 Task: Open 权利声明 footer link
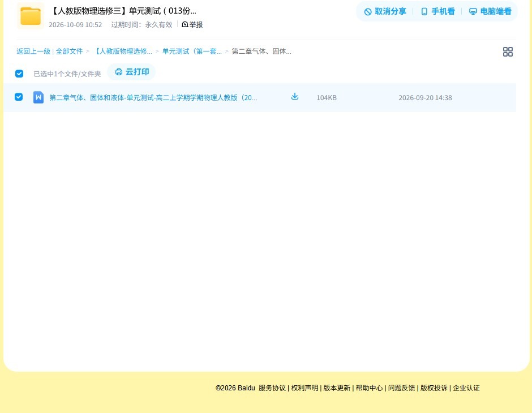point(304,388)
